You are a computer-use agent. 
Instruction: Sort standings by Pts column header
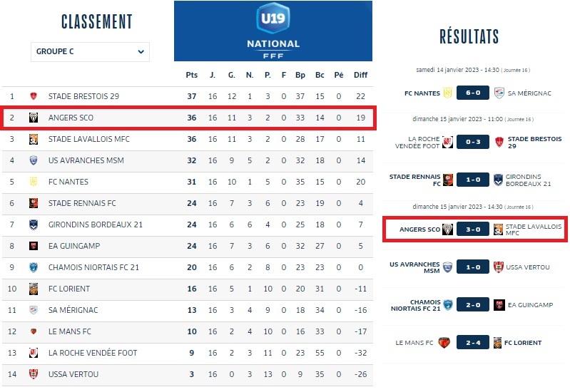coord(191,75)
